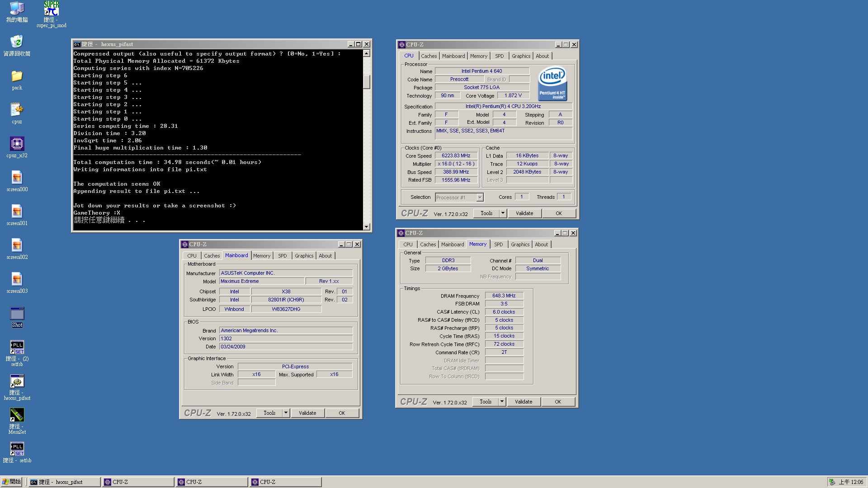Click the Core Voltage 1.872 V value
The width and height of the screenshot is (868, 488).
click(513, 96)
